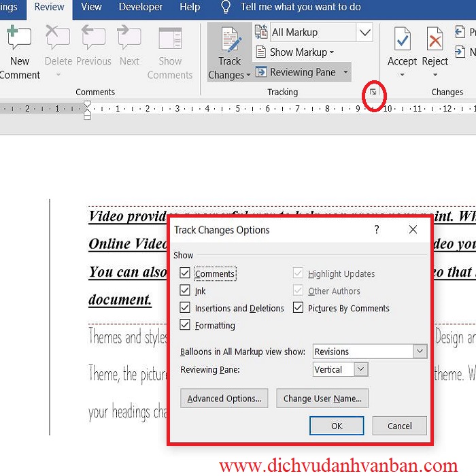
Task: Click the Other Authors checkbox
Action: click(298, 290)
